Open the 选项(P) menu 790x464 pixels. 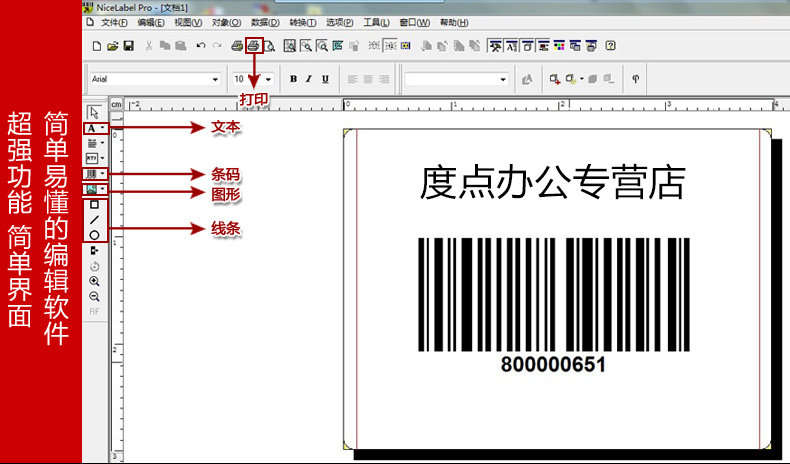(340, 23)
